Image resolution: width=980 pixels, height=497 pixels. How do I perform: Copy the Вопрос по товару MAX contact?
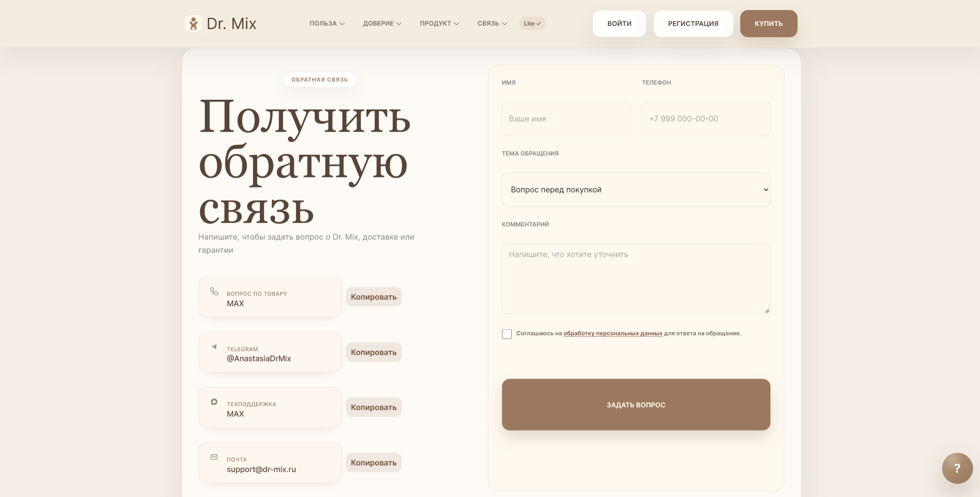point(373,297)
